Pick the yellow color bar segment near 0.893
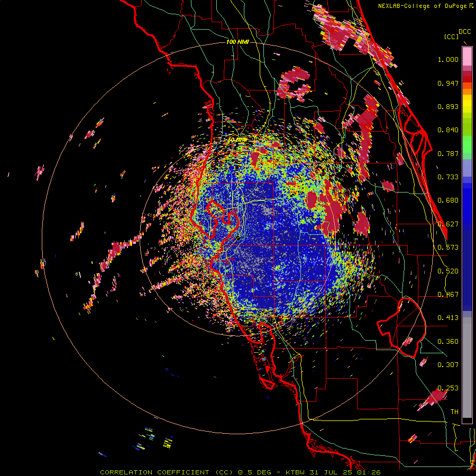This screenshot has width=476, height=476. [467, 104]
